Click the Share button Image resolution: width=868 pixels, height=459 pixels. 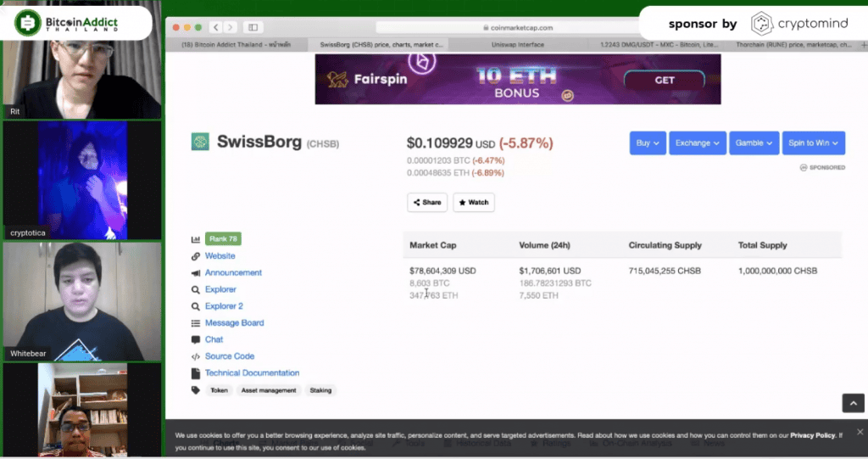pos(427,202)
